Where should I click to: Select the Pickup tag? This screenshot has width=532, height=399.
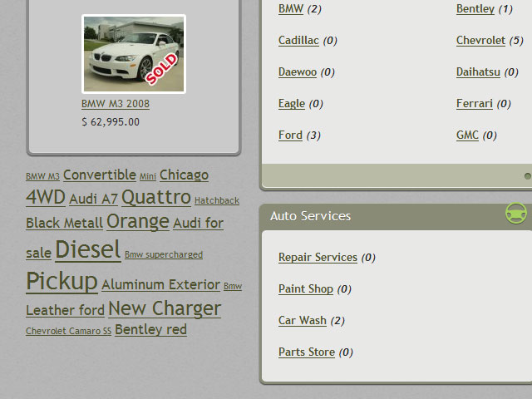click(62, 281)
